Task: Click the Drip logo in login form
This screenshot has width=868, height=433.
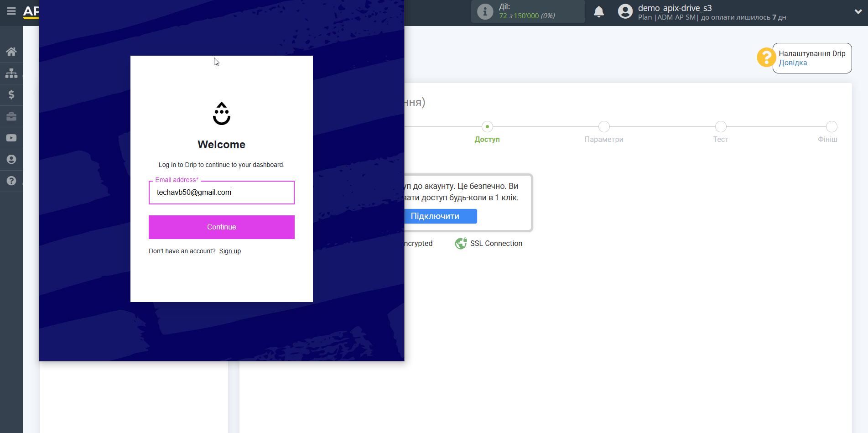Action: pos(222,114)
